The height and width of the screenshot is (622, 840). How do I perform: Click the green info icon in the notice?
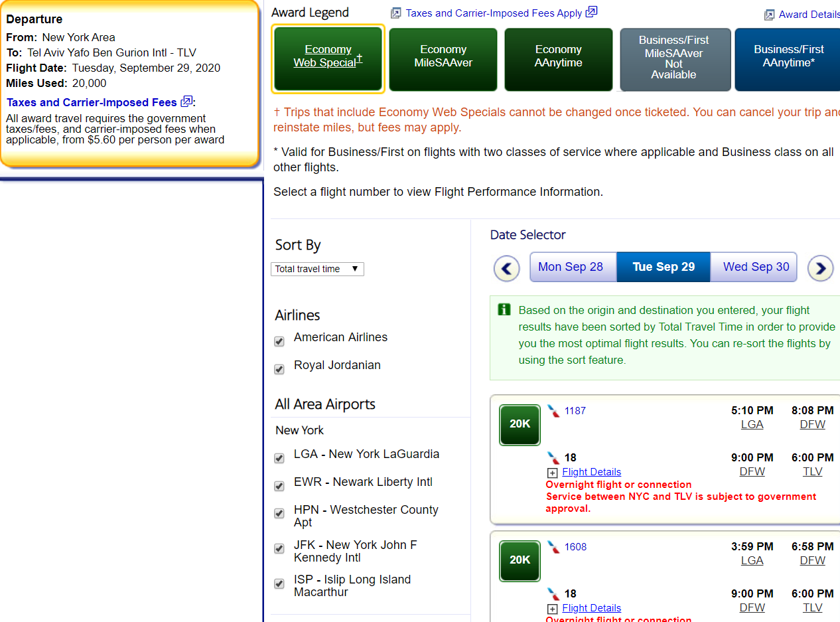click(x=504, y=309)
